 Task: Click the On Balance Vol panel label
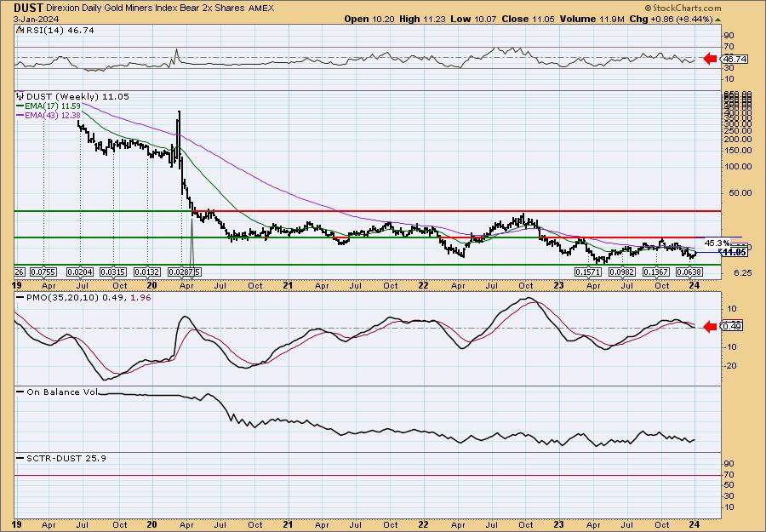pos(62,392)
